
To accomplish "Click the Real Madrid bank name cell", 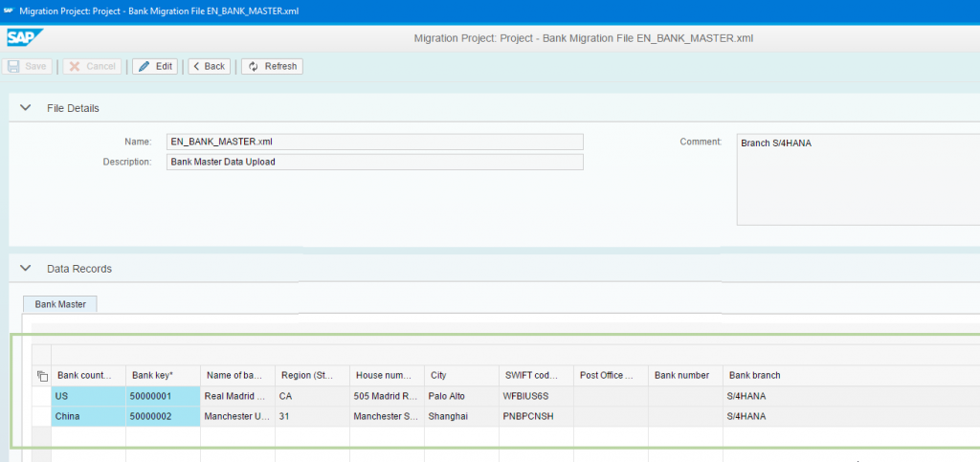I will point(237,396).
